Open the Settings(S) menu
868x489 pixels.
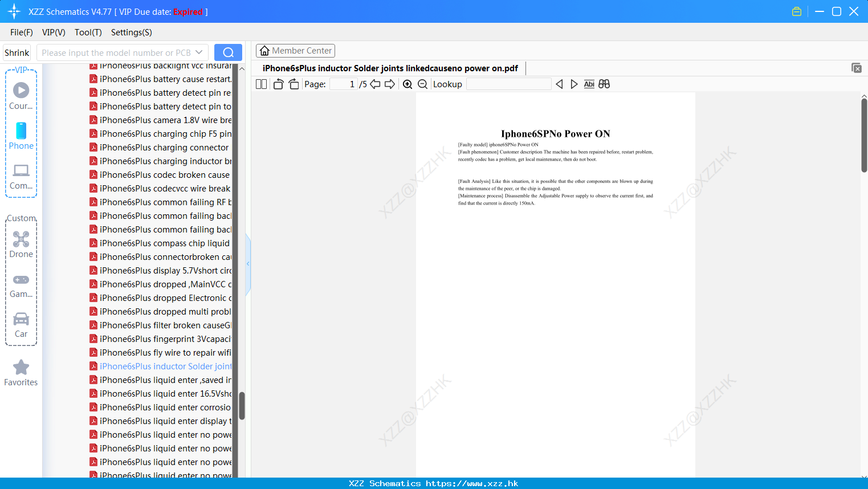tap(132, 32)
